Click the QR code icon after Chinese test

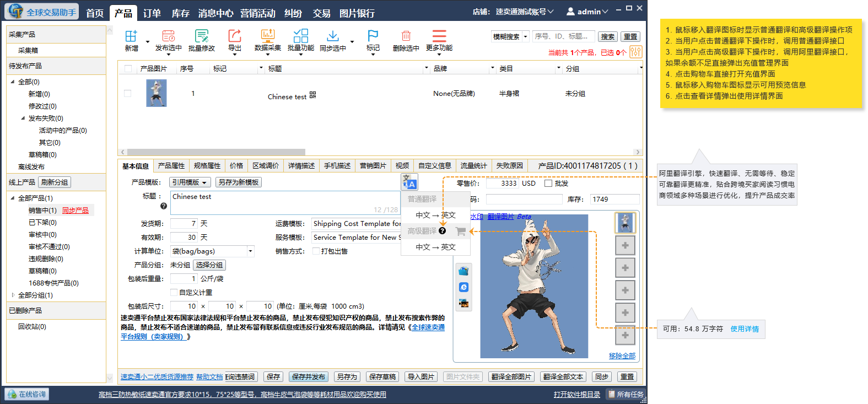click(x=312, y=95)
